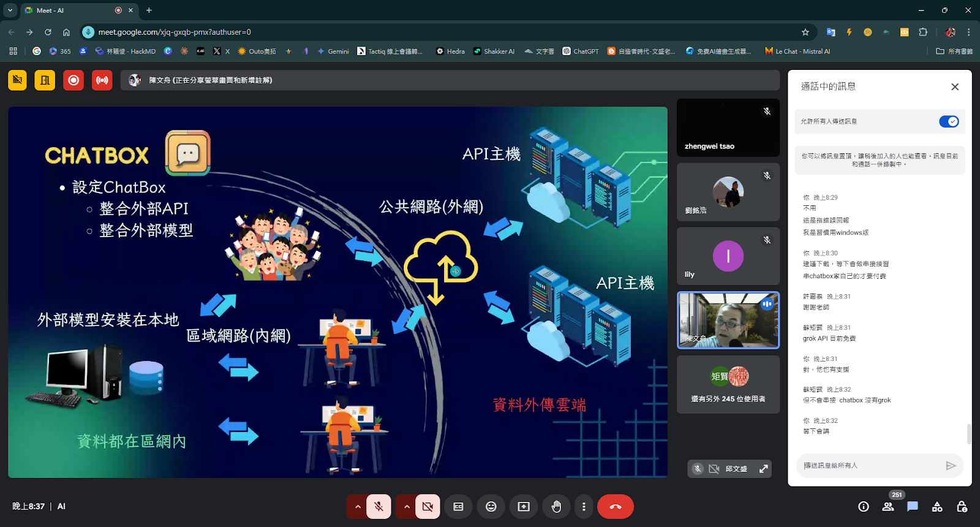Open new tab plus button
980x527 pixels.
coord(149,10)
